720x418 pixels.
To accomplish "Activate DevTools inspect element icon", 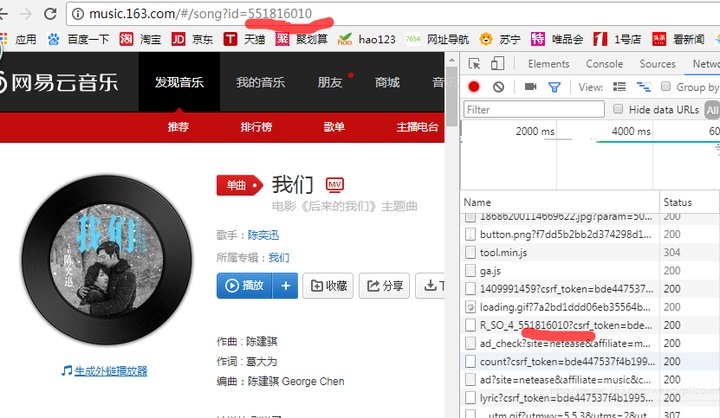I will [474, 63].
